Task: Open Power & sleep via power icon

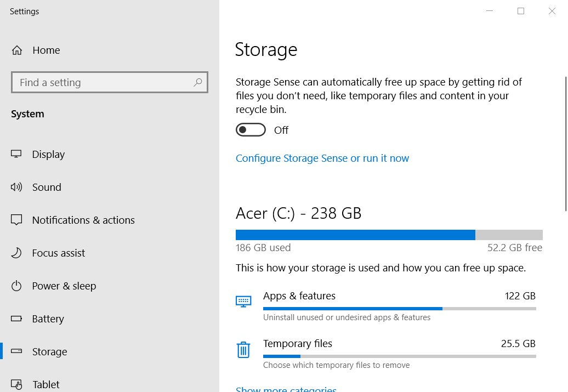Action: 17,286
